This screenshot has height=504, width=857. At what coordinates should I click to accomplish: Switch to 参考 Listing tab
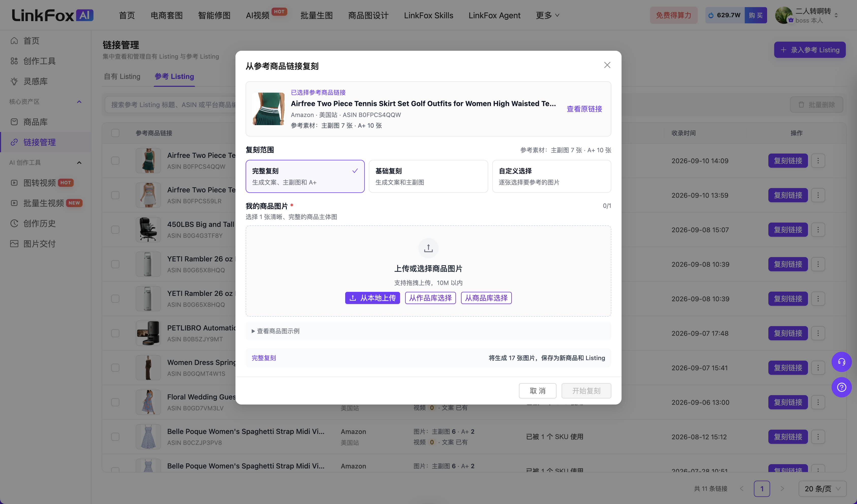174,76
